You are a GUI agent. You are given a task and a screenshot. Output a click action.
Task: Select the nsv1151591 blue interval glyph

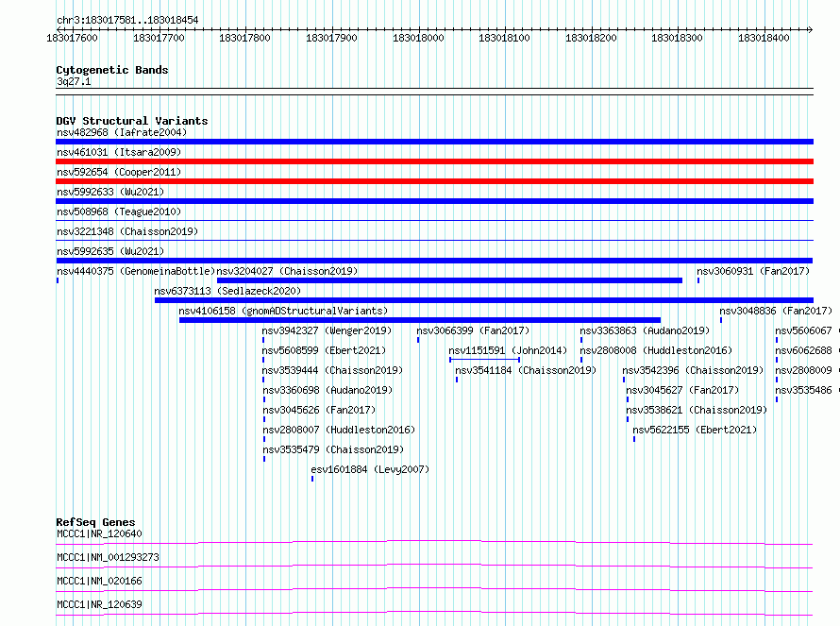(485, 360)
